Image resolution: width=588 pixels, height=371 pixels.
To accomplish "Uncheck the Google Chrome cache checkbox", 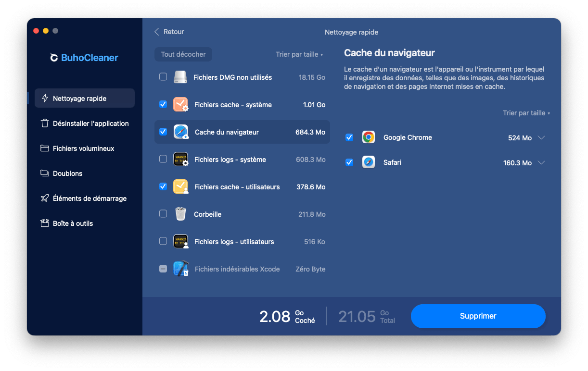I will (x=349, y=137).
